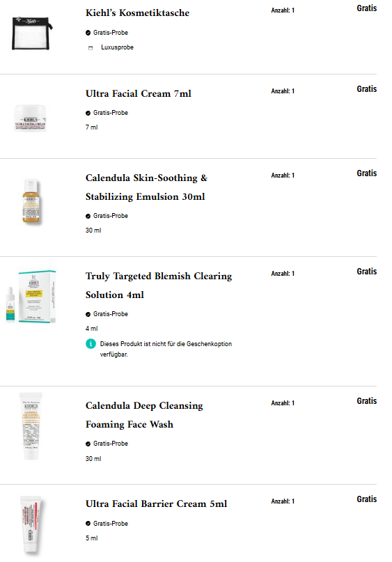This screenshot has height=562, width=392.
Task: Open the Ultra Facial Cream 7ml thumbnail
Action: (x=31, y=118)
